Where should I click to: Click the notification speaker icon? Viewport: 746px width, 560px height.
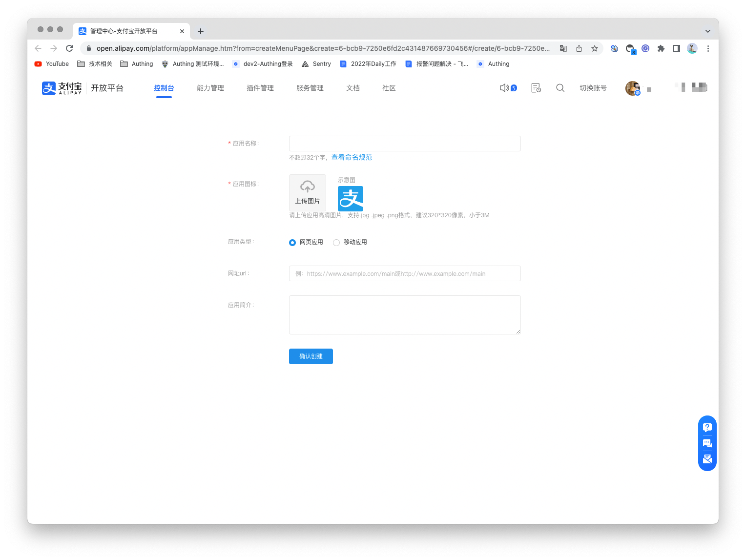point(504,88)
